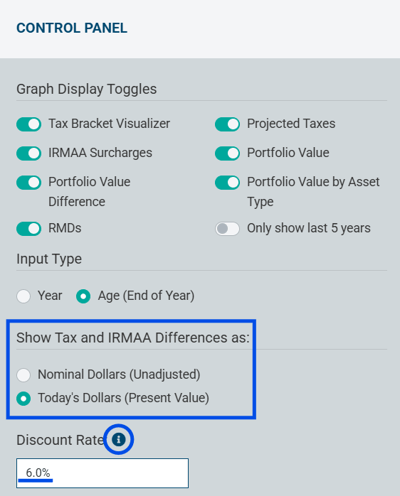
Task: Select the Year input type radio
Action: 24,296
